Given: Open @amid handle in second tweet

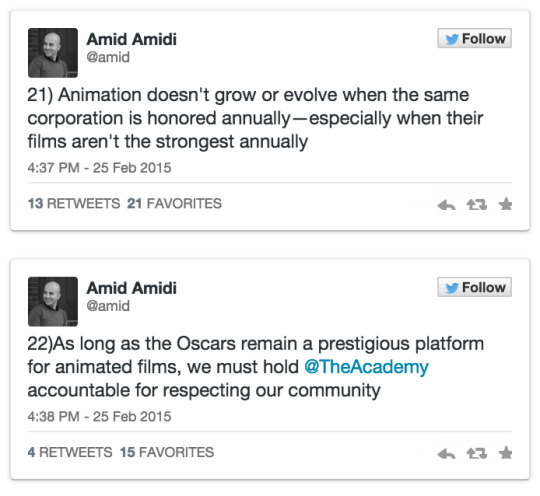Looking at the screenshot, I should tap(108, 306).
